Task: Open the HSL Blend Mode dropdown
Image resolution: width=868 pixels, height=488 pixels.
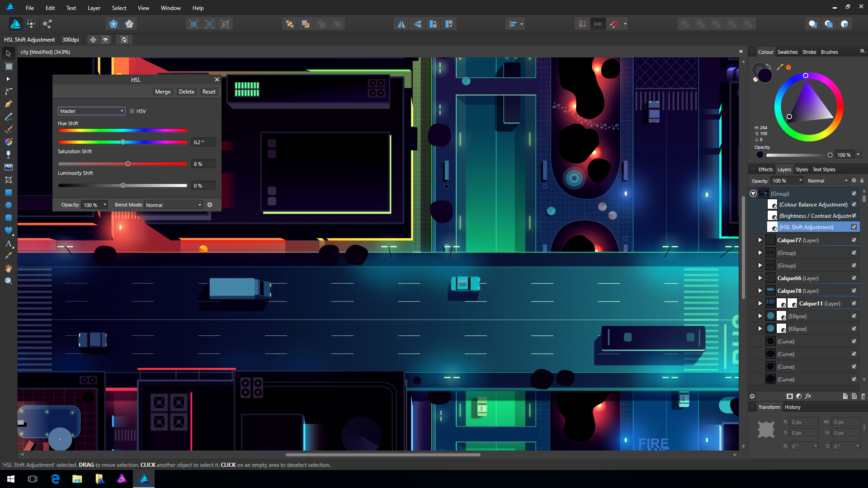Action: tap(174, 205)
